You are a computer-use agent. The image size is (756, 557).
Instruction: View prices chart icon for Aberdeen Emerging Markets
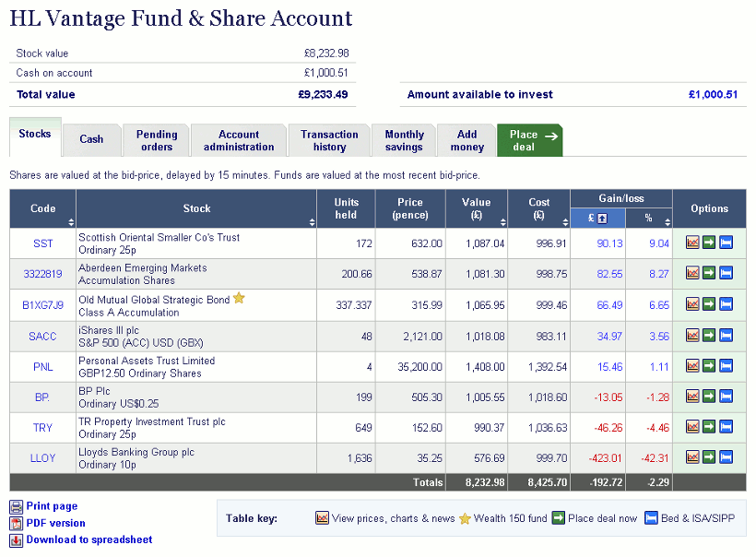[x=692, y=273]
